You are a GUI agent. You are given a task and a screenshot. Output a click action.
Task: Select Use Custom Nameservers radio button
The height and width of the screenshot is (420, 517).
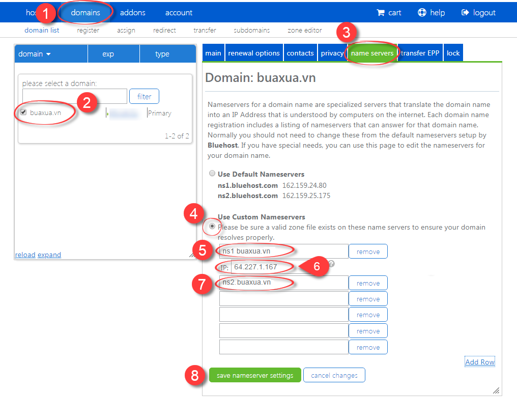[x=212, y=227]
